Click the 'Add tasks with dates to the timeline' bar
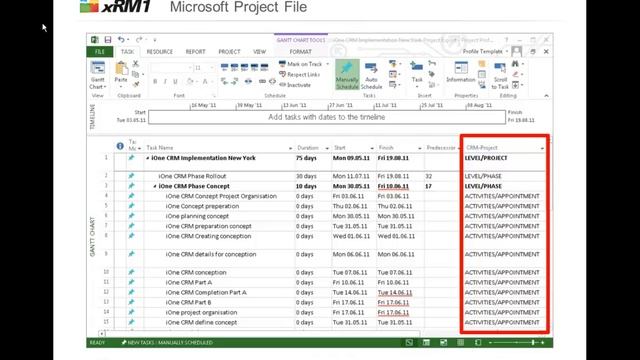 (x=327, y=117)
